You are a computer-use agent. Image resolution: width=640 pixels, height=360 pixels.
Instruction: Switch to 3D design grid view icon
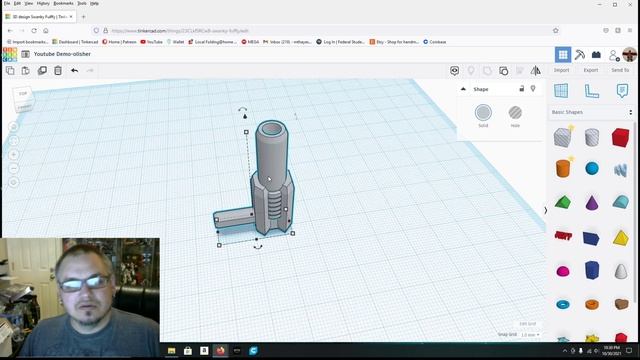(563, 55)
